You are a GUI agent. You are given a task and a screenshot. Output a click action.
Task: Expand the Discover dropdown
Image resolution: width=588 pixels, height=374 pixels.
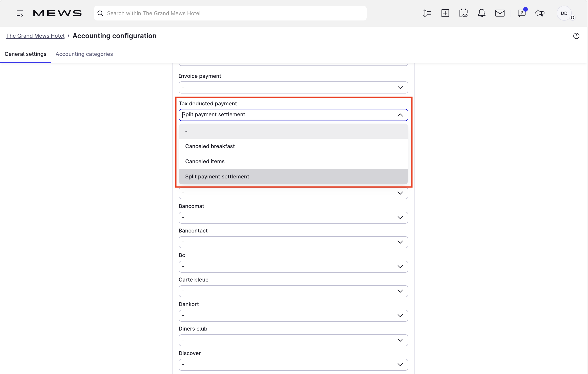(293, 365)
